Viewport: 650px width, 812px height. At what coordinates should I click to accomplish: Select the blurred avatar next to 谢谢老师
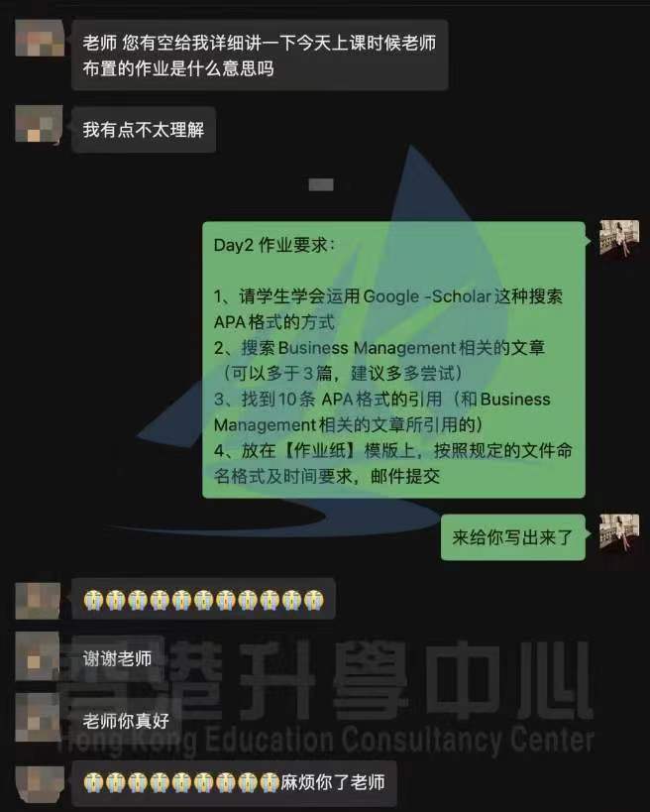click(x=38, y=657)
